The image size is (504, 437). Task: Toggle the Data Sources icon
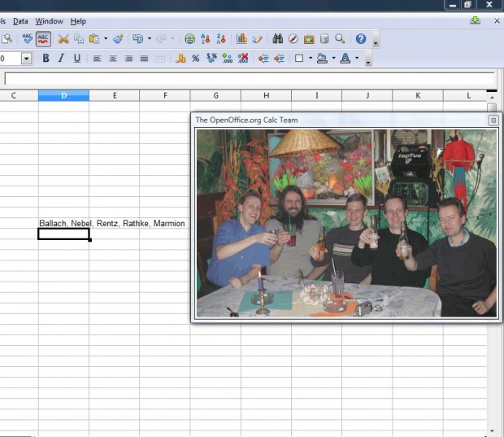(324, 39)
